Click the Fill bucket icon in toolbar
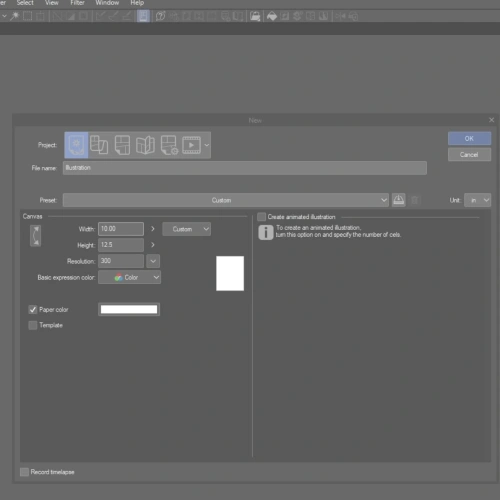Image resolution: width=500 pixels, height=500 pixels. pyautogui.click(x=272, y=16)
